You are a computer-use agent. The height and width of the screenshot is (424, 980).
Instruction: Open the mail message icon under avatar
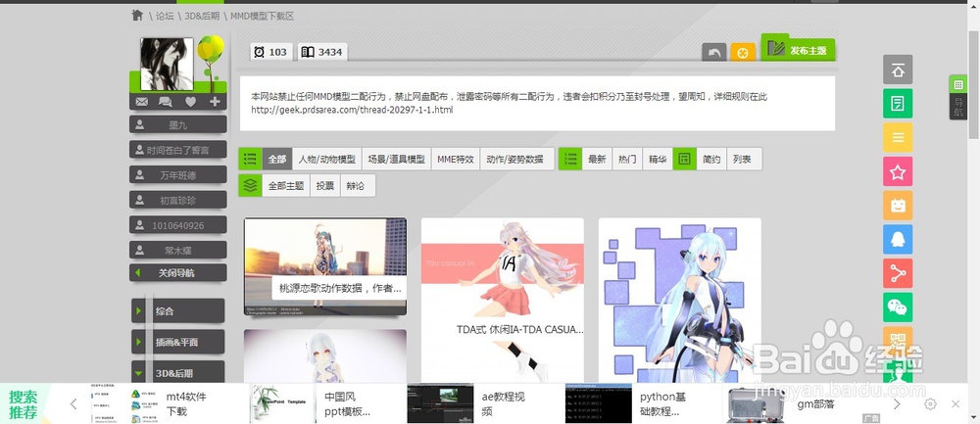142,101
